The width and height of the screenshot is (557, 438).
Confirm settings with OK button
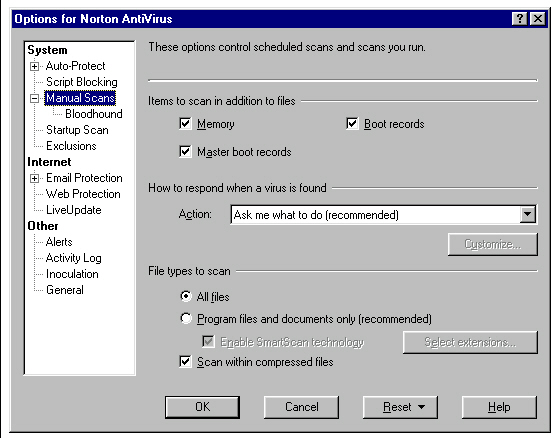tap(202, 407)
